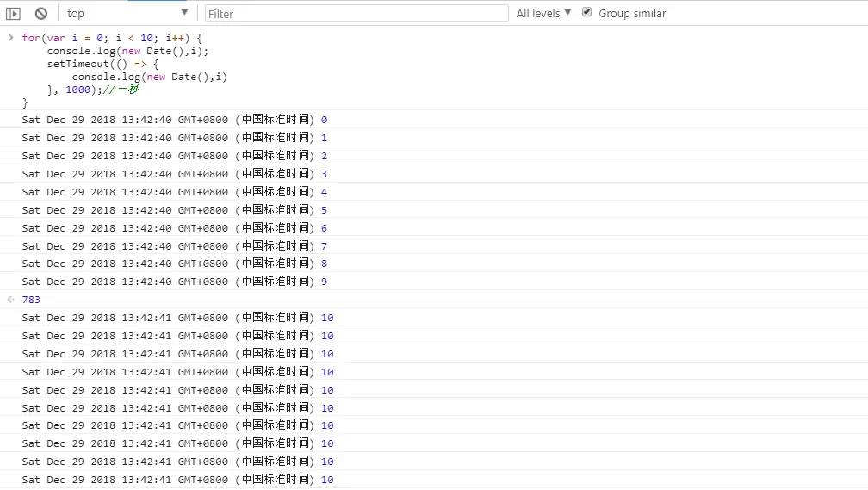Open the 'top' JavaScript context dropdown

pos(127,13)
